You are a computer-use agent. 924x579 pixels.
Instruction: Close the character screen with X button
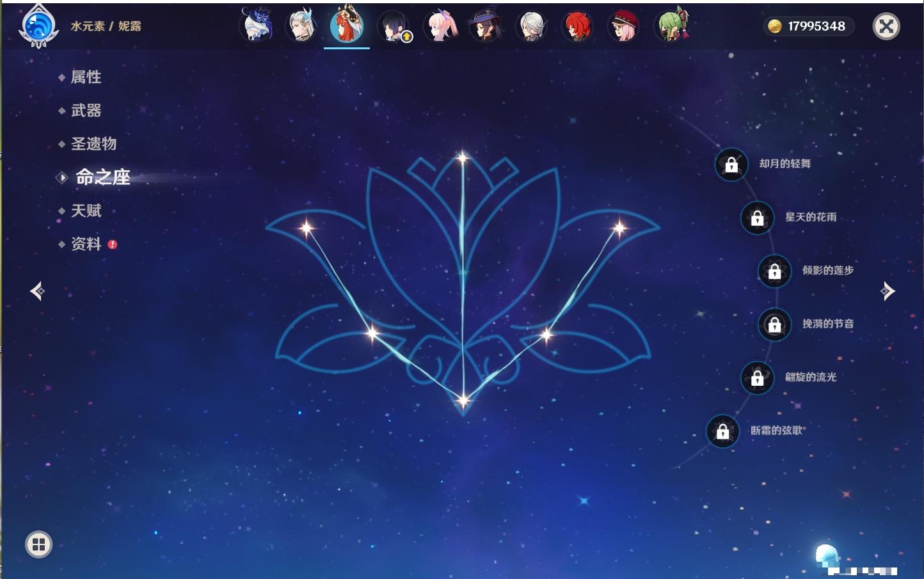coord(886,26)
